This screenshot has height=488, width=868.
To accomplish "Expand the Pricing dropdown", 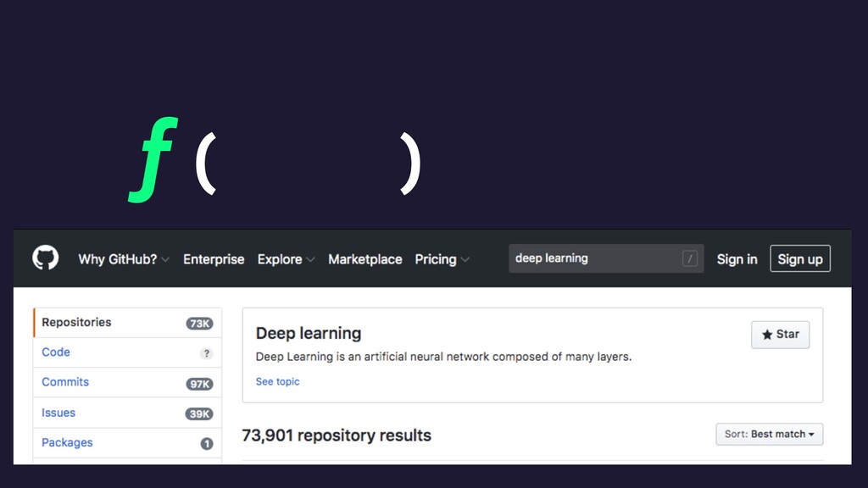I will point(442,259).
